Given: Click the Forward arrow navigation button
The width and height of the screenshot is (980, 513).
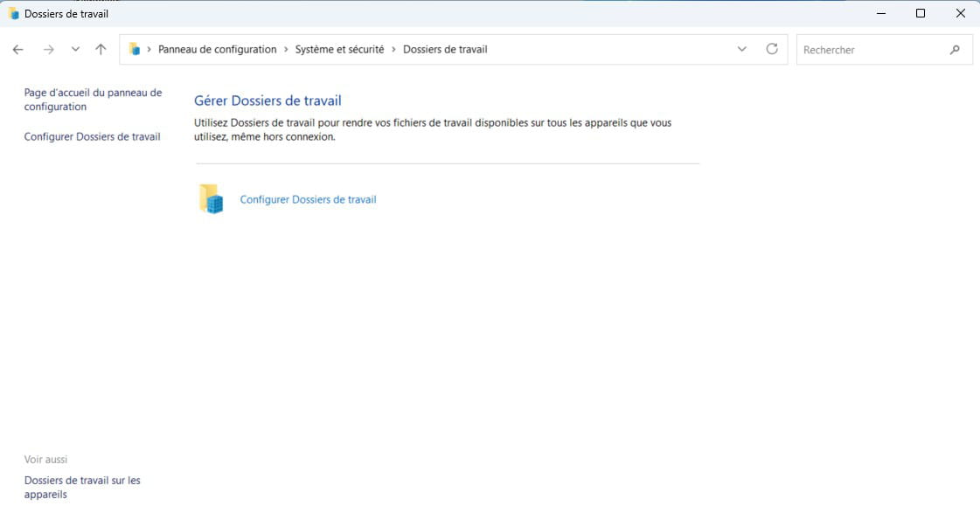Looking at the screenshot, I should [x=48, y=50].
